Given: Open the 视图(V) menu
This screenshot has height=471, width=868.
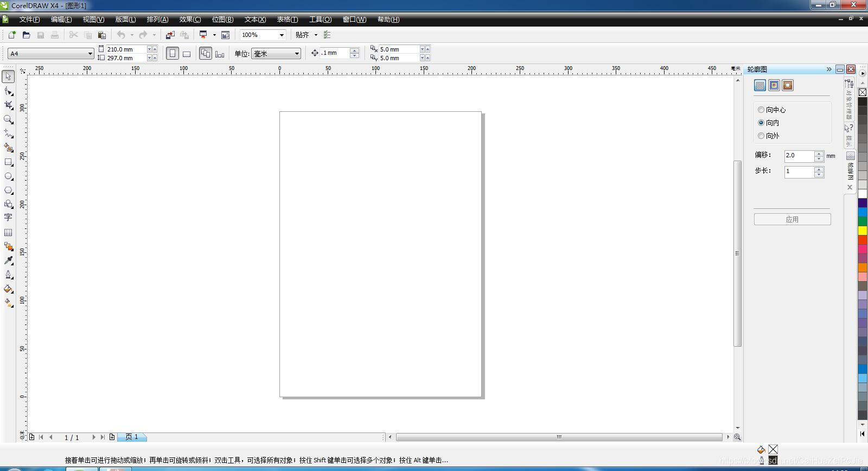Looking at the screenshot, I should pyautogui.click(x=93, y=20).
